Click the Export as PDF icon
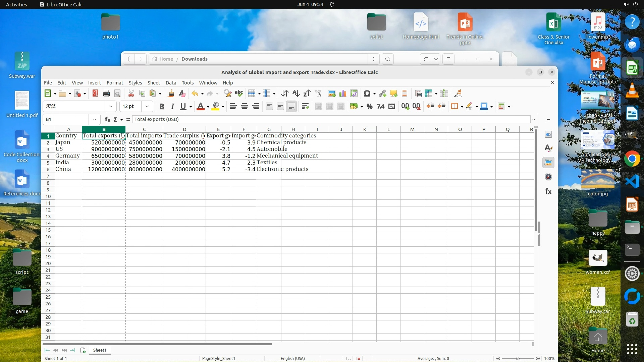644x362 pixels. [95, 94]
